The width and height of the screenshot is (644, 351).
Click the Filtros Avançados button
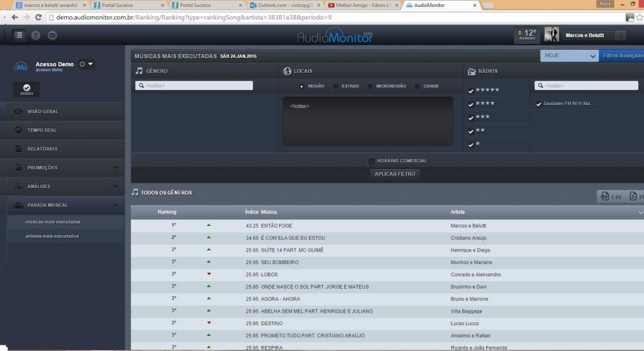(622, 56)
